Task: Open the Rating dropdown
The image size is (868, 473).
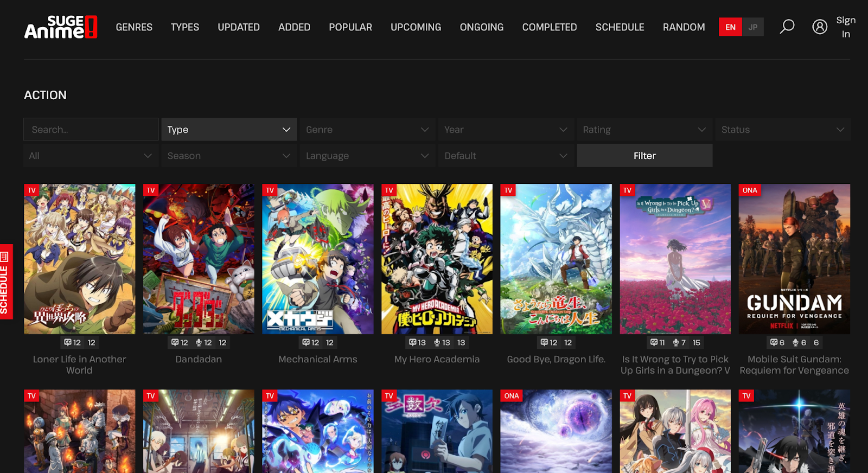Action: click(644, 130)
